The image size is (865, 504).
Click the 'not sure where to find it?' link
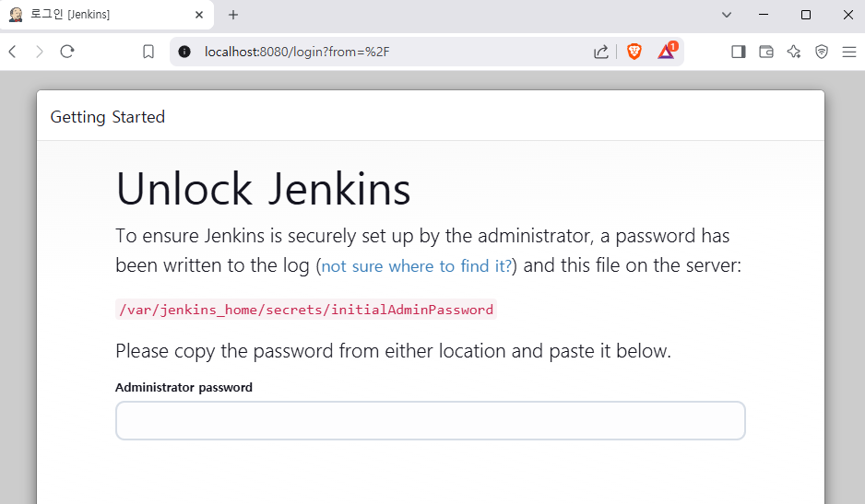click(416, 266)
